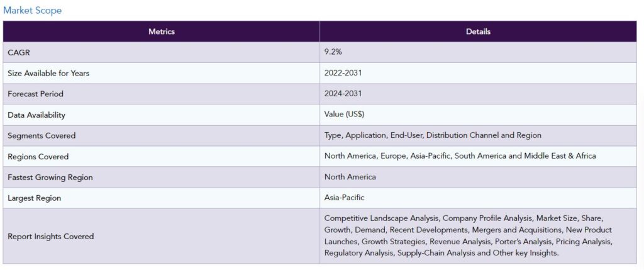Click the Largest Region row label

pyautogui.click(x=35, y=198)
